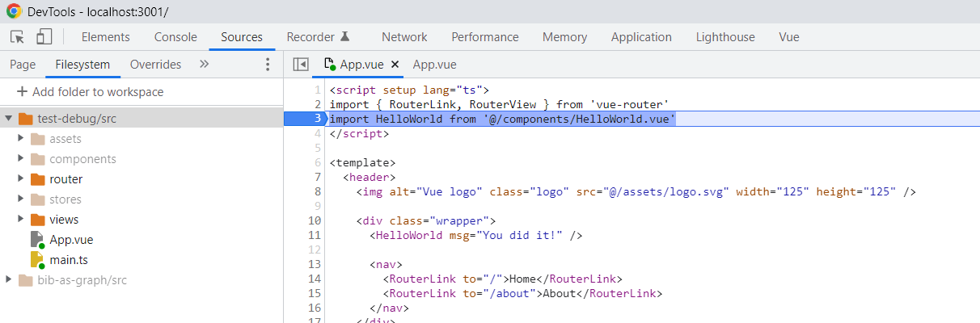Click the HelloWorld import path string
Viewport: 980px width, 323px height.
pos(579,119)
